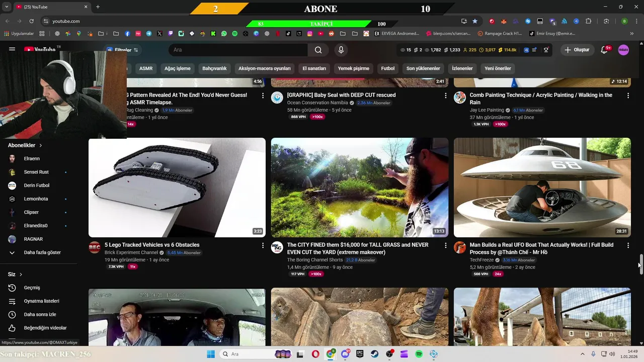This screenshot has width=644, height=362.
Task: Select the Bahçıvanlık chip
Action: point(214,68)
